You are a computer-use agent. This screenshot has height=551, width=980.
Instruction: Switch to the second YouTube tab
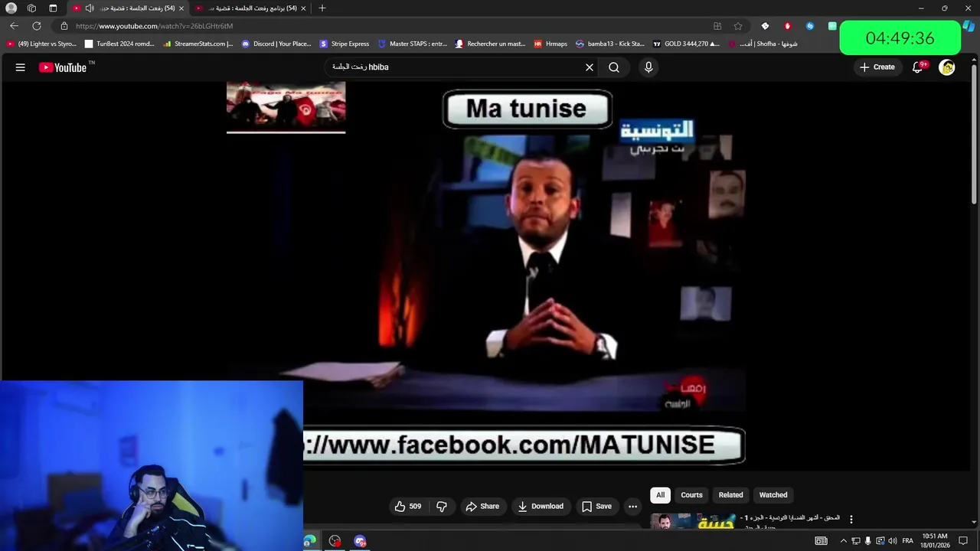pos(249,8)
